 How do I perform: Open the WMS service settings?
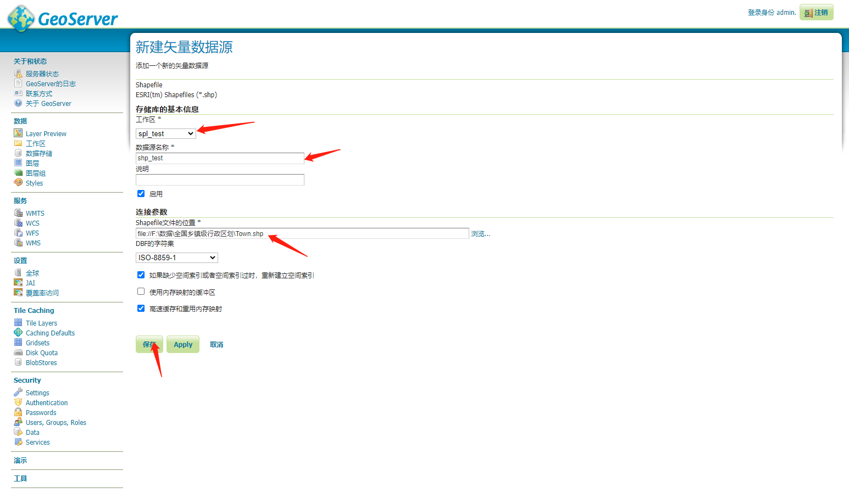click(x=32, y=243)
